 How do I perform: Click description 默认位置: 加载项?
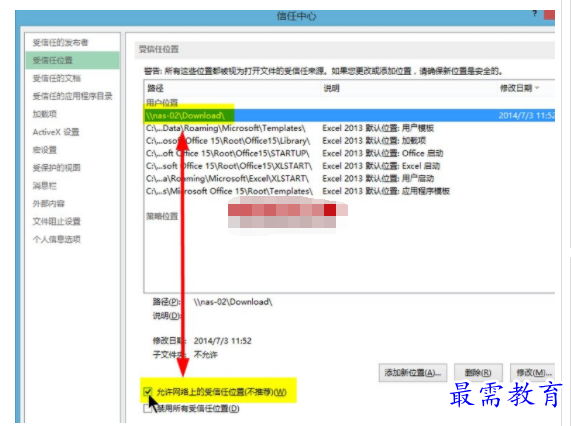pyautogui.click(x=374, y=141)
